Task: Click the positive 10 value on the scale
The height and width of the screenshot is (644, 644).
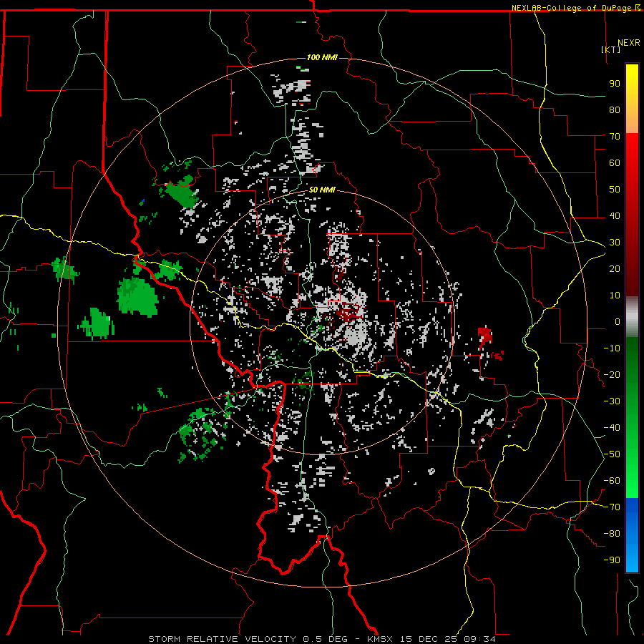Action: [615, 296]
